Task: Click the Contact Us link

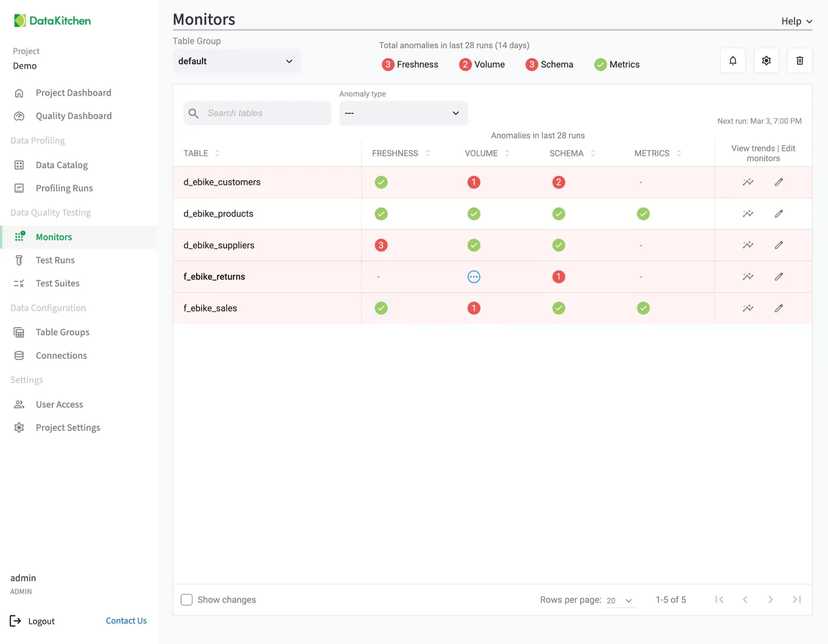Action: tap(126, 620)
